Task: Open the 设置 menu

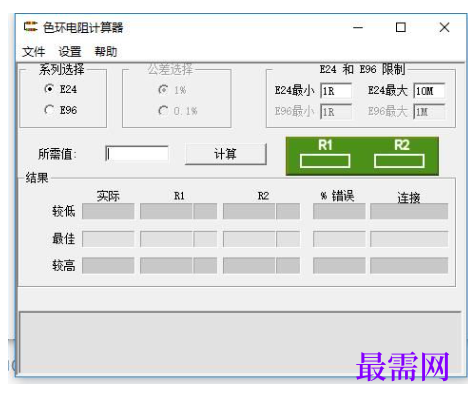Action: [70, 52]
